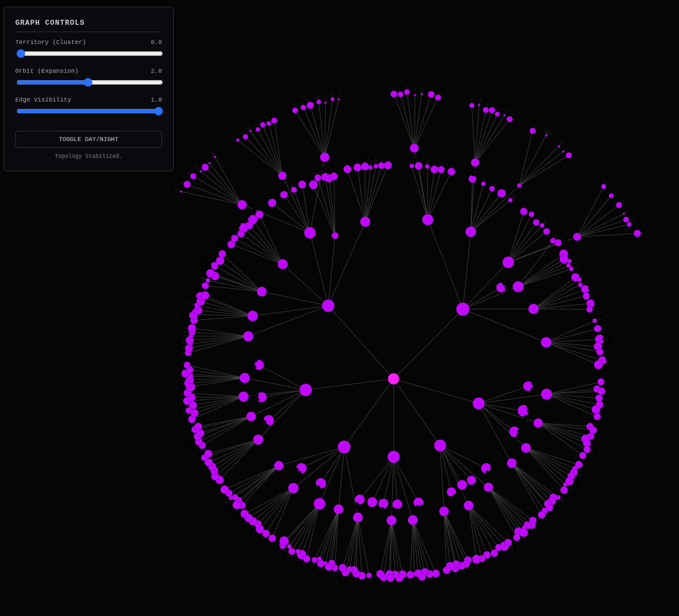Click the Territory (Cluster) label text
The height and width of the screenshot is (616, 679).
point(51,42)
